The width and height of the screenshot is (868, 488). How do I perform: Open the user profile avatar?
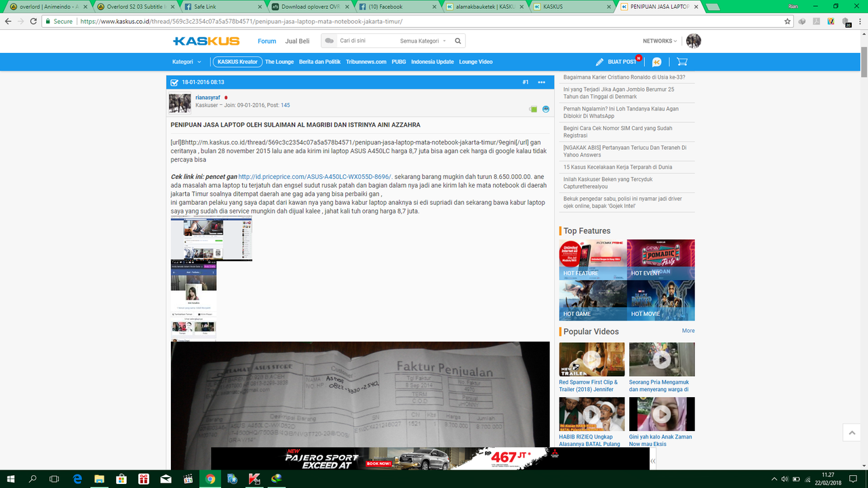point(693,41)
